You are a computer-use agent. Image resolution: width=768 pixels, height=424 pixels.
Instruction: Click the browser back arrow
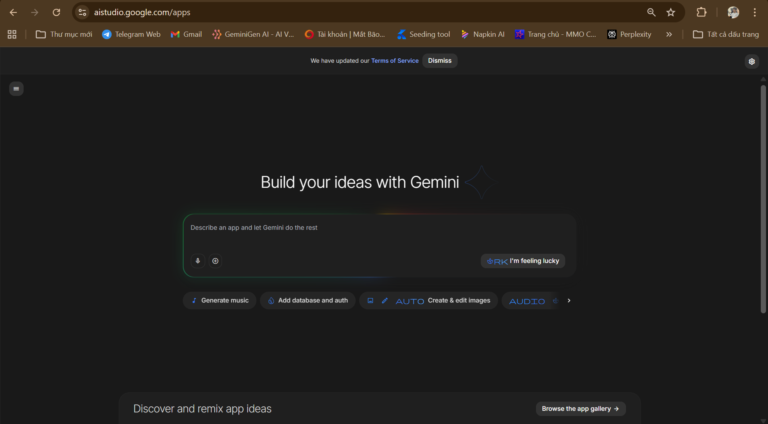coord(13,12)
